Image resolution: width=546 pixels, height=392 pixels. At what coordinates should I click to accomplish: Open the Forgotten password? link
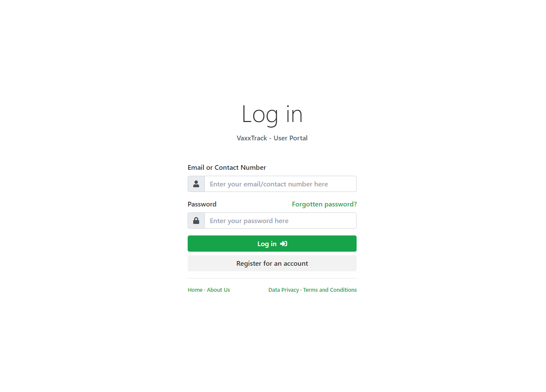pyautogui.click(x=324, y=204)
